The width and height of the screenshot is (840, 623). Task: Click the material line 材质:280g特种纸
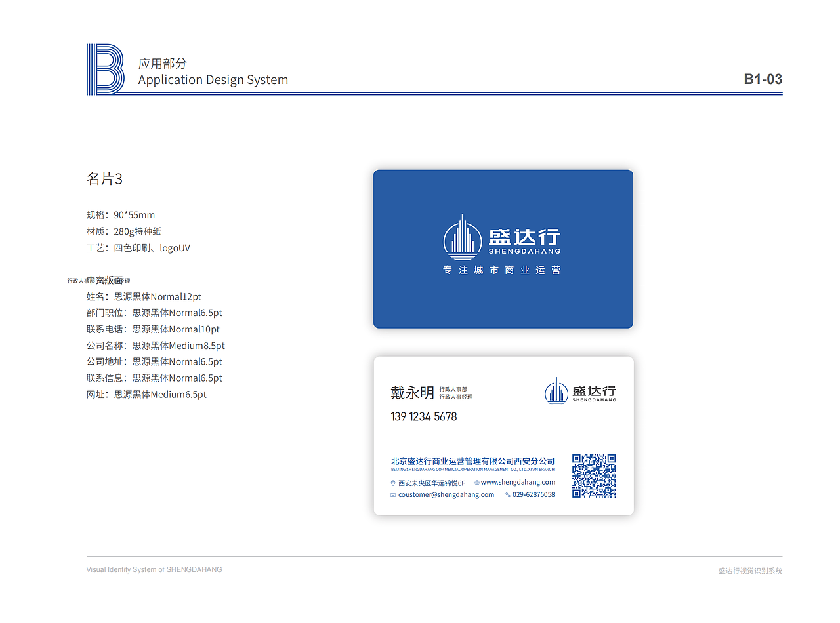(124, 231)
